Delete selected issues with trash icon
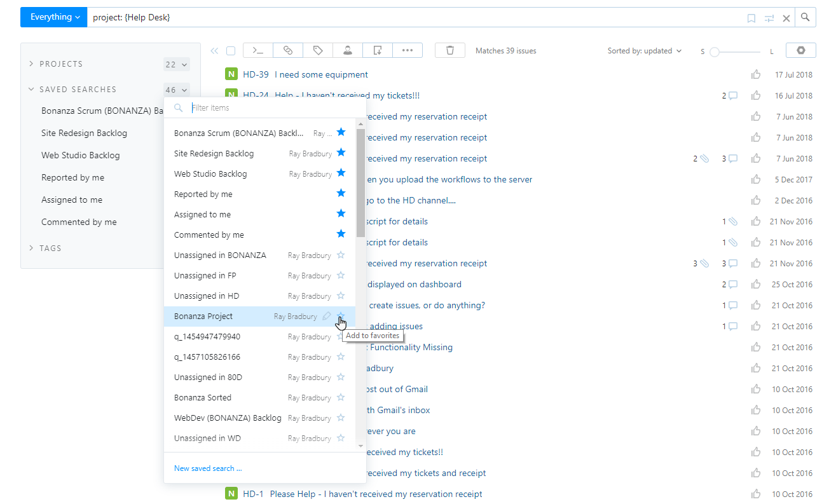Screen dimensions: 836x504 point(450,51)
